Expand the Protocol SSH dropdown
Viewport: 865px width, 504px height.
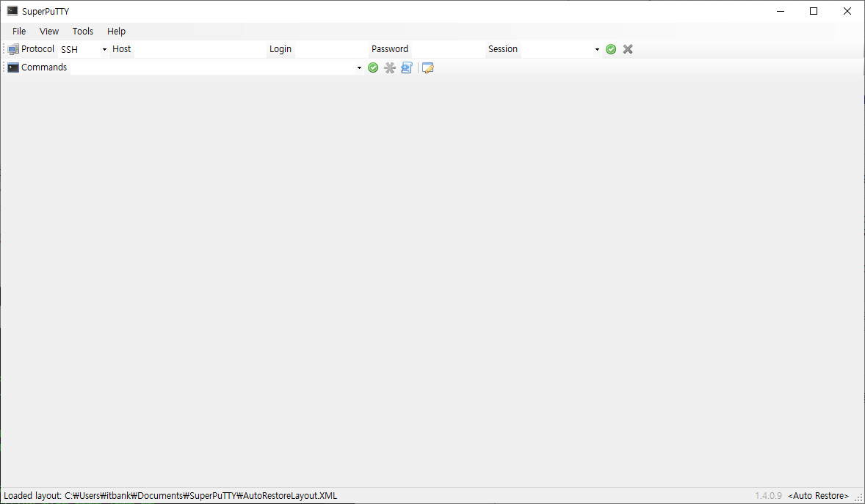tap(104, 50)
